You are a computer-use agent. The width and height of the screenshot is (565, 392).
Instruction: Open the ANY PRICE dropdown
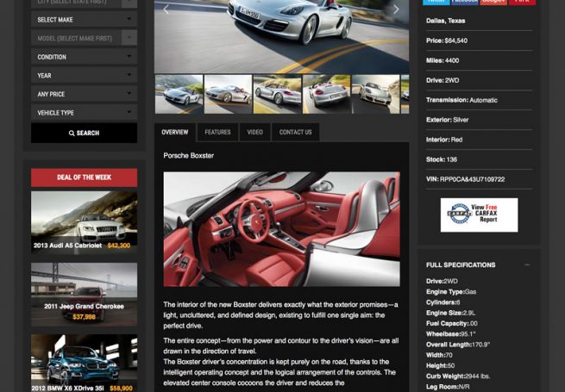click(84, 94)
